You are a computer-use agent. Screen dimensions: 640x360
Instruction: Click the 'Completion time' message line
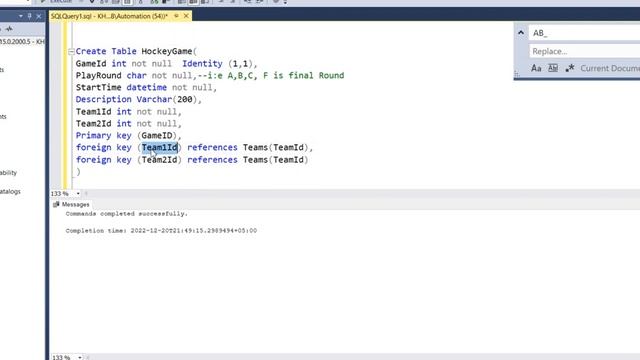coord(161,231)
